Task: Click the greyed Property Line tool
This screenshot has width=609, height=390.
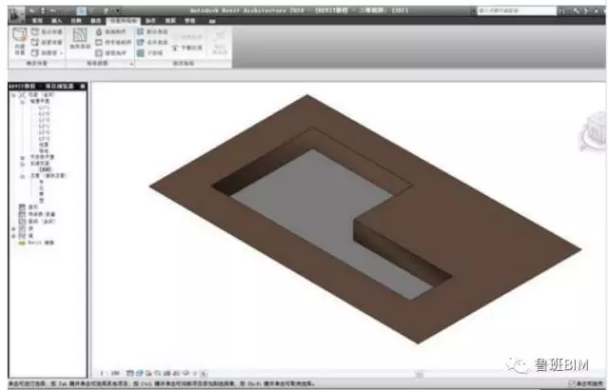Action: [187, 37]
